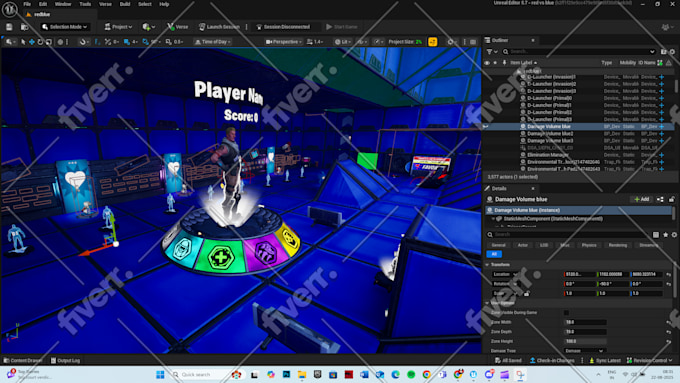Click the Verse button in toolbar
This screenshot has height=383, width=680.
point(178,27)
